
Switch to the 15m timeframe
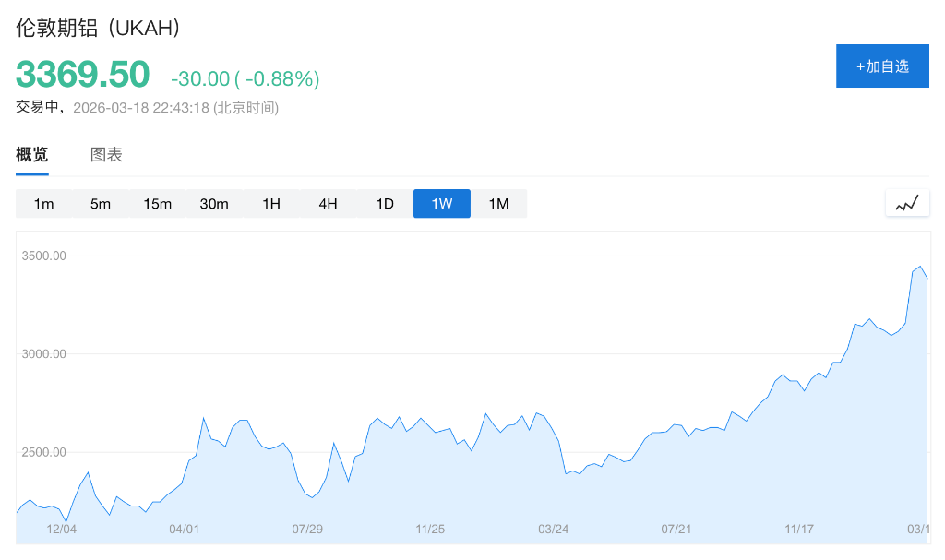(x=157, y=204)
